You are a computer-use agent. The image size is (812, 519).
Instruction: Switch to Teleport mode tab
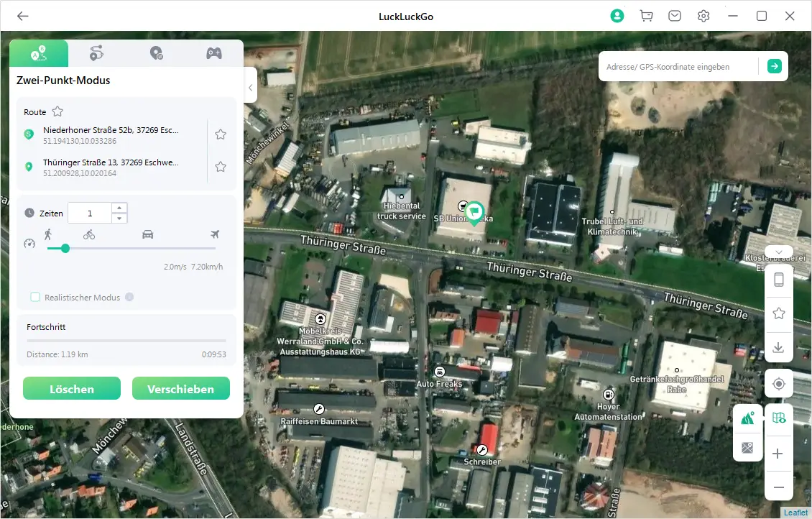pos(156,53)
